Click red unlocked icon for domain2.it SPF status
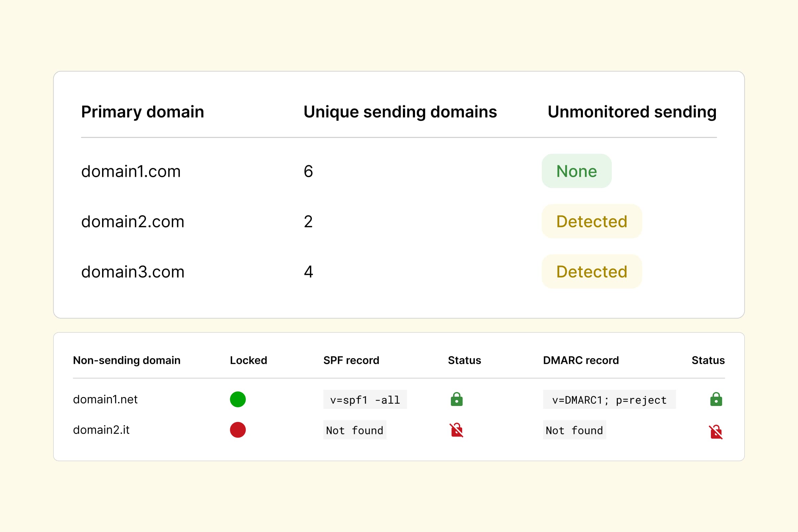This screenshot has width=798, height=532. click(x=457, y=430)
